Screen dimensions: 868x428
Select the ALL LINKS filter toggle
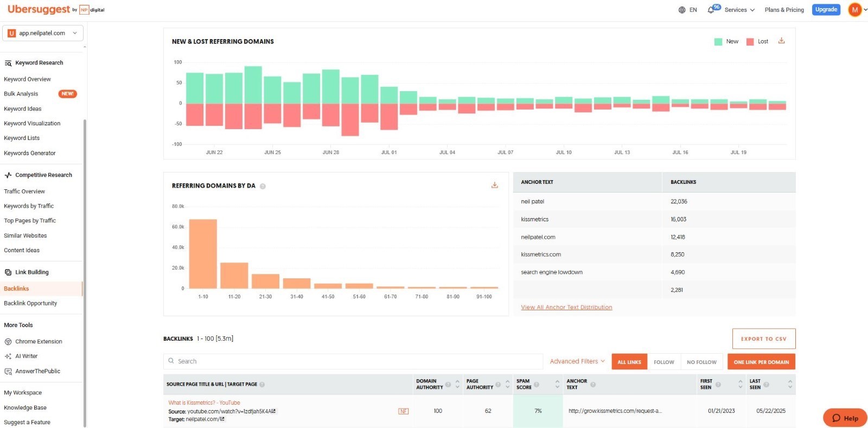pyautogui.click(x=629, y=362)
